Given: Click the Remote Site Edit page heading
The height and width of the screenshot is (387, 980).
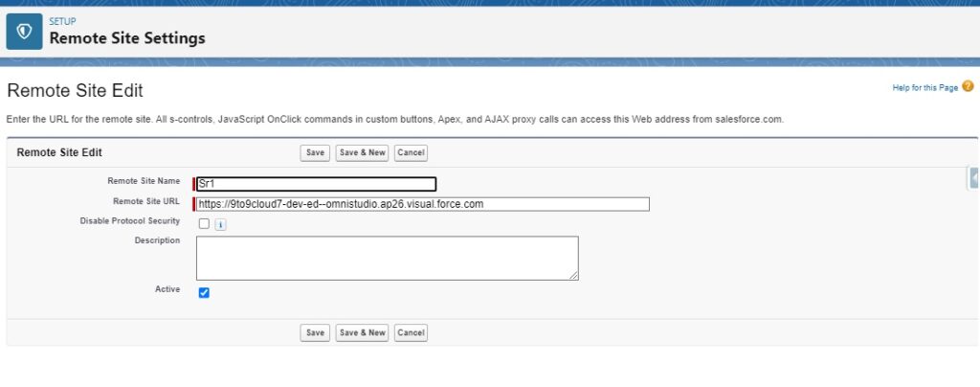Looking at the screenshot, I should click(75, 91).
